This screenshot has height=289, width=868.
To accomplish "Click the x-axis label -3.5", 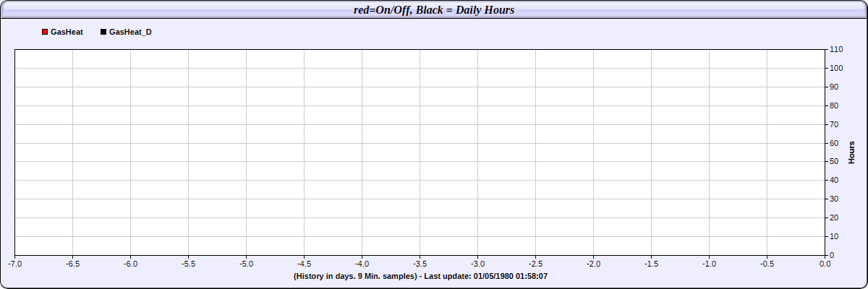I will tap(420, 264).
